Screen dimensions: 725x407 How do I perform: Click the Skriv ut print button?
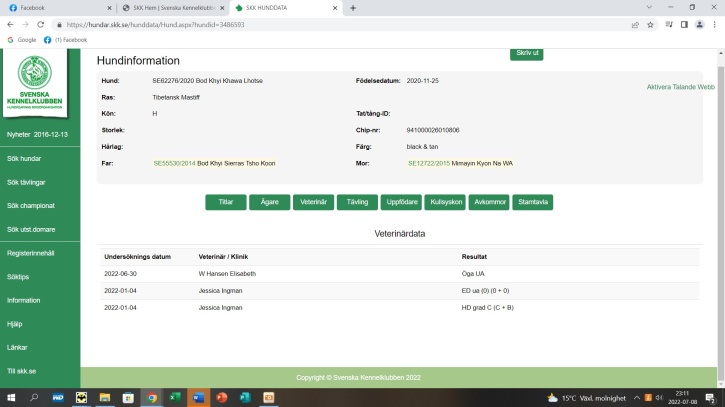click(527, 54)
